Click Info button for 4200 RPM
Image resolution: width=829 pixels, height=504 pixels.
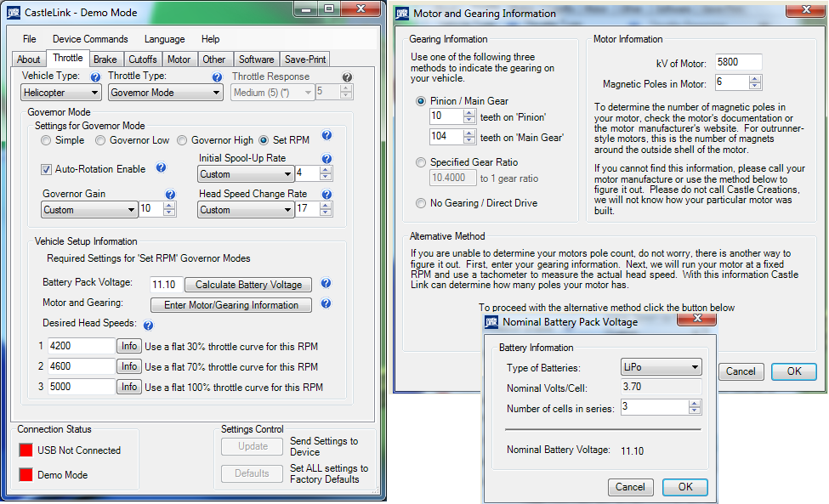click(129, 346)
